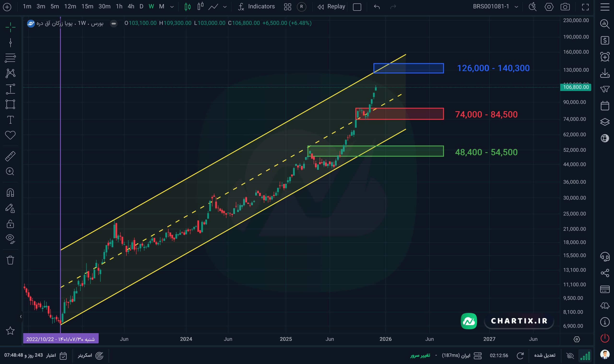614x364 pixels.
Task: Enable magnet mode
Action: (x=10, y=193)
